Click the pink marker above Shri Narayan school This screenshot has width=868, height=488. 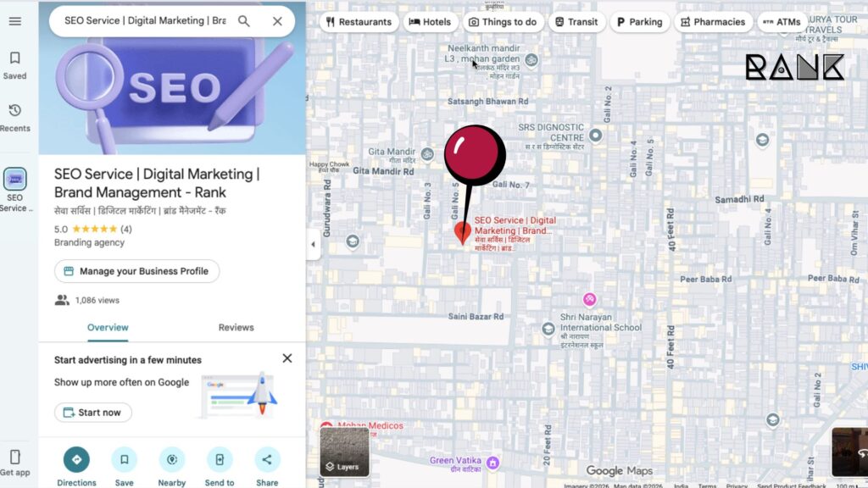(x=590, y=299)
